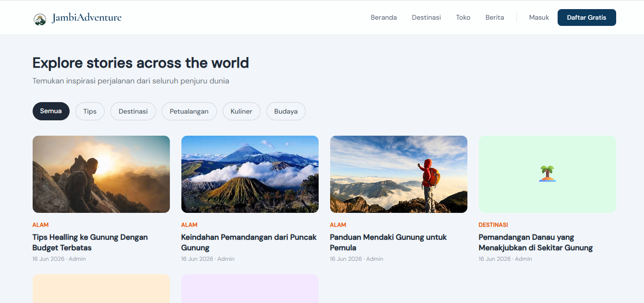
Task: Select the Semua filter pill
Action: 51,111
